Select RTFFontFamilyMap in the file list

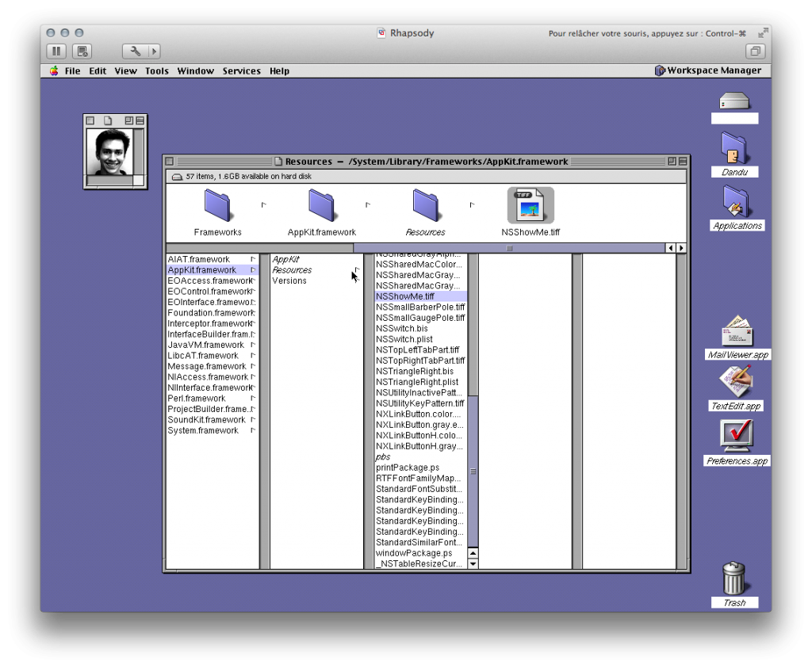pos(420,478)
